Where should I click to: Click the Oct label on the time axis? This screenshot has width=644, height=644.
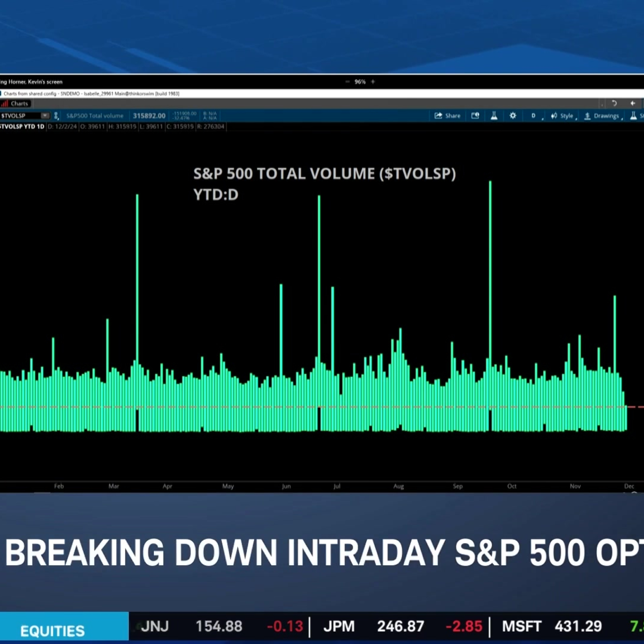pyautogui.click(x=512, y=486)
